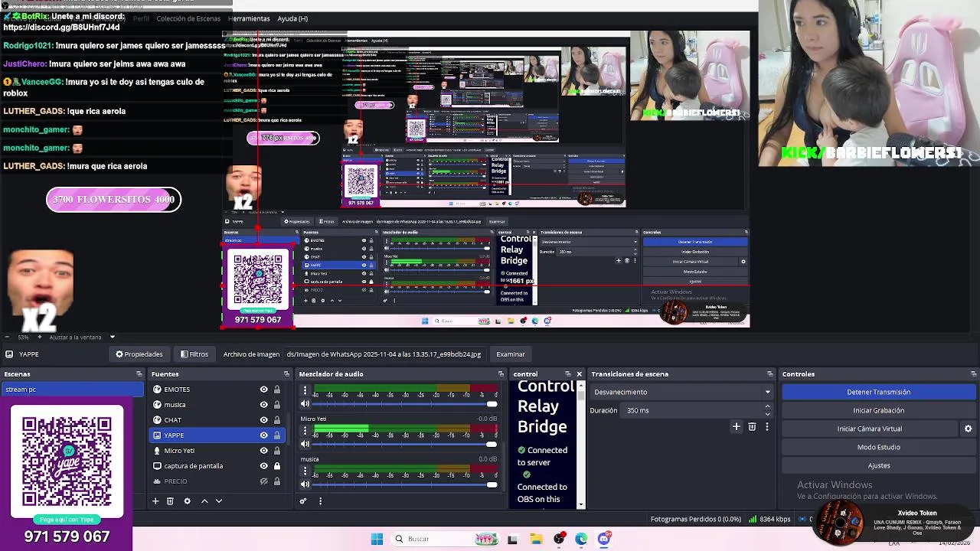Open Micro Yeti mixer options menu
This screenshot has height=551, width=980.
305,431
